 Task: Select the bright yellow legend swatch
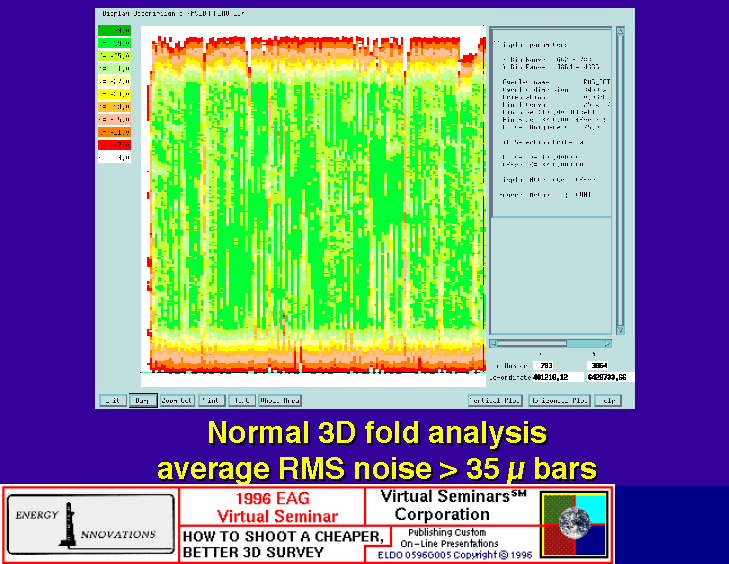click(114, 94)
